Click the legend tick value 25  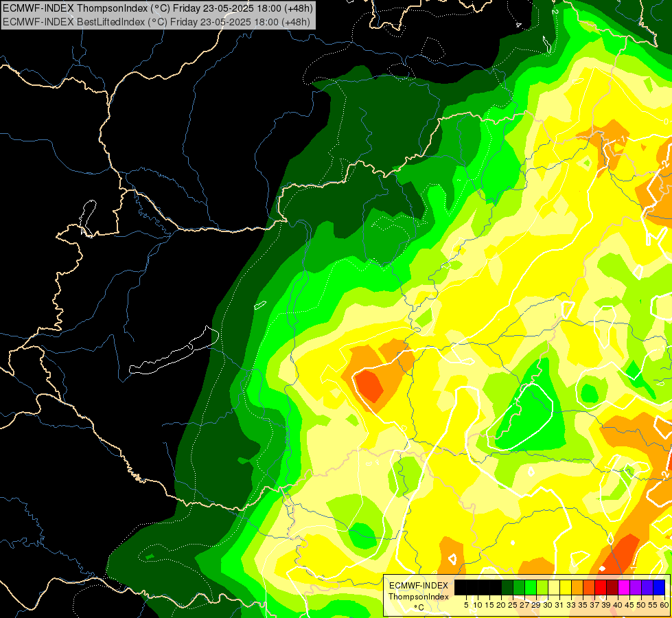pos(513,605)
